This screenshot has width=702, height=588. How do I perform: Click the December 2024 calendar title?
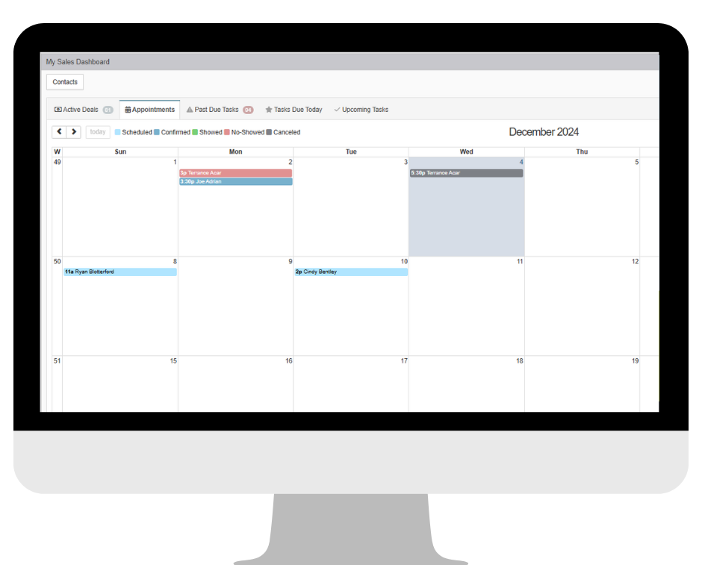point(544,132)
